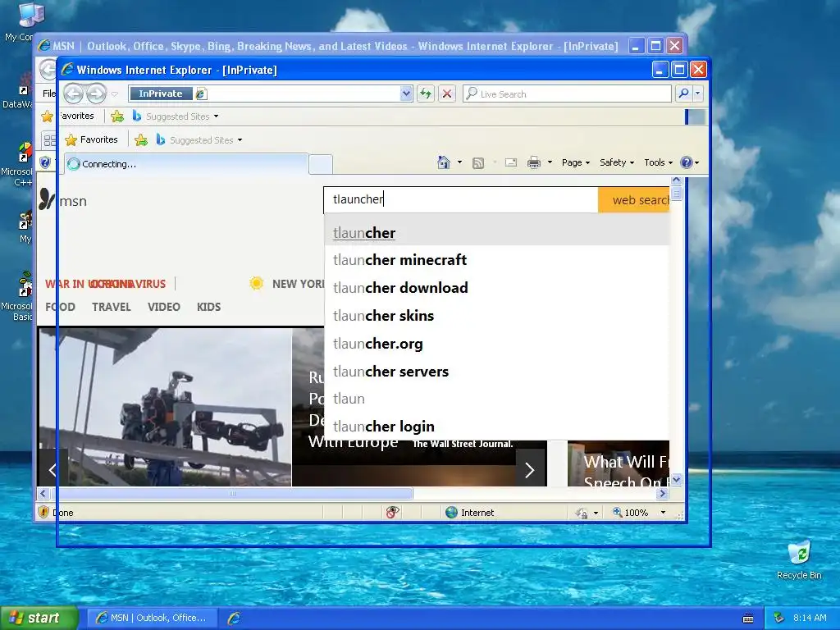Switch to the MSN | Outlook, Office taskbar button

[x=152, y=618]
